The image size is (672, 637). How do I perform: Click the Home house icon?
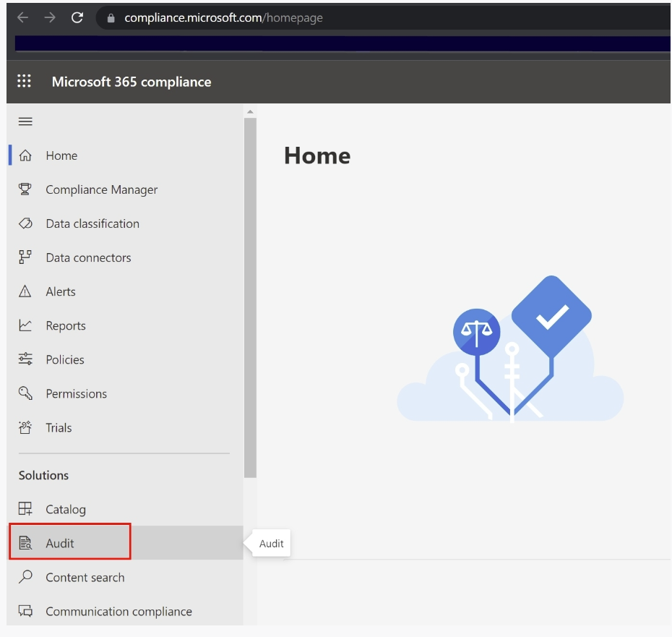tap(25, 155)
